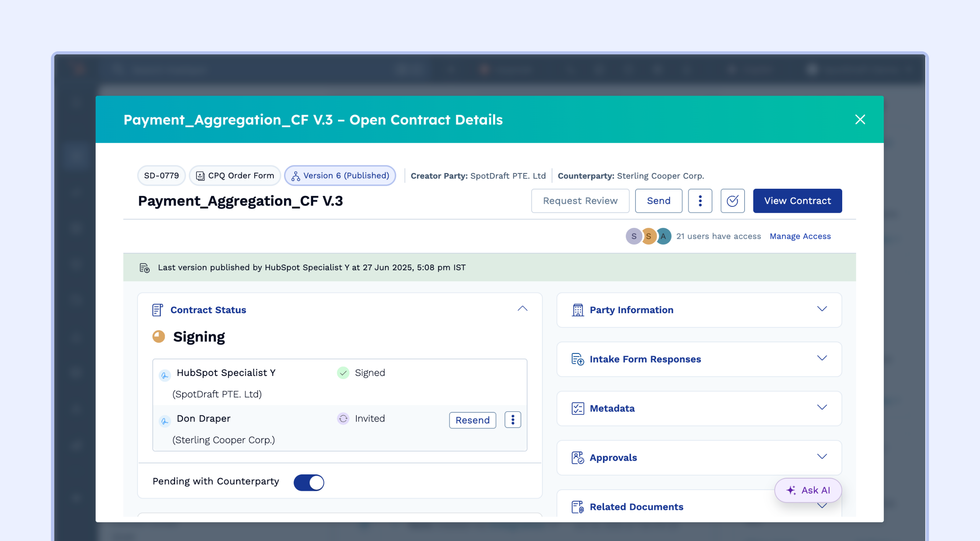Click the Contract Status document icon

click(157, 310)
